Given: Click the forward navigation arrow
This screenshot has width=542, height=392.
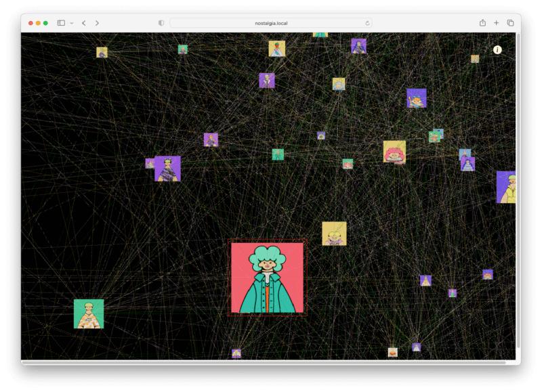Looking at the screenshot, I should click(x=96, y=22).
